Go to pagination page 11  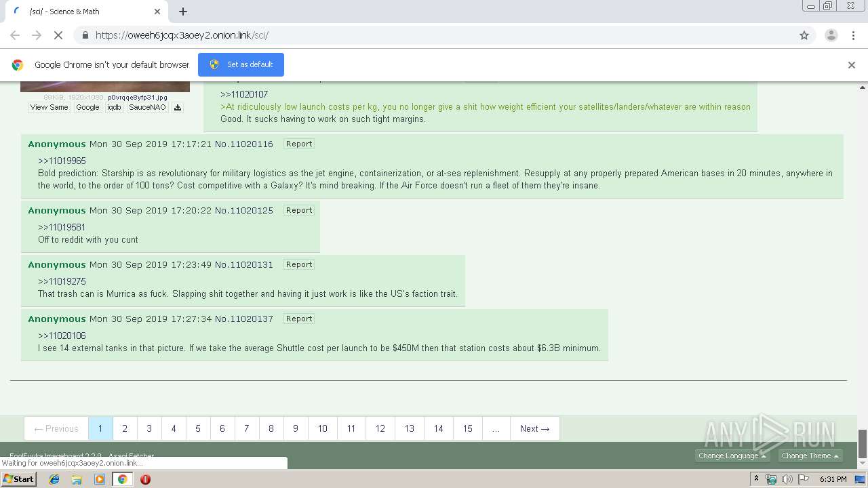[351, 428]
